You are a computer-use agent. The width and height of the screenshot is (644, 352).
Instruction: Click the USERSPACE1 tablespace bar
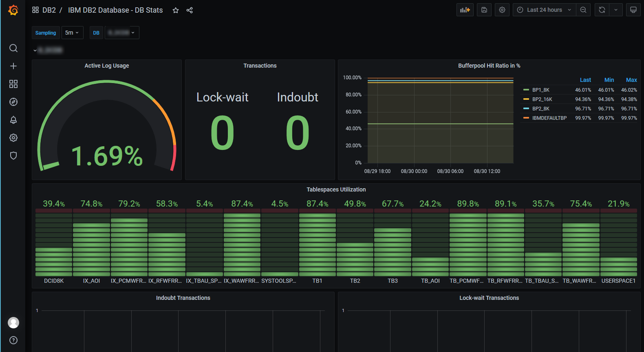coord(619,242)
